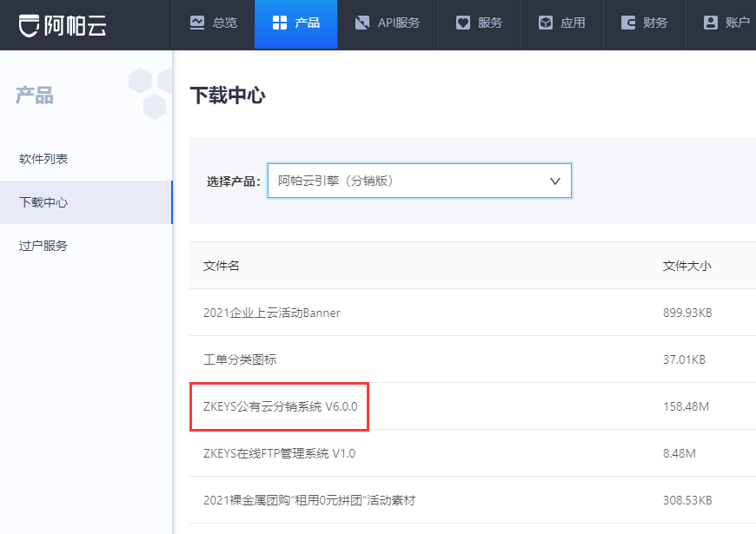Screen dimensions: 756x534
Task: Click the 产品 sidebar heading
Action: 34,95
